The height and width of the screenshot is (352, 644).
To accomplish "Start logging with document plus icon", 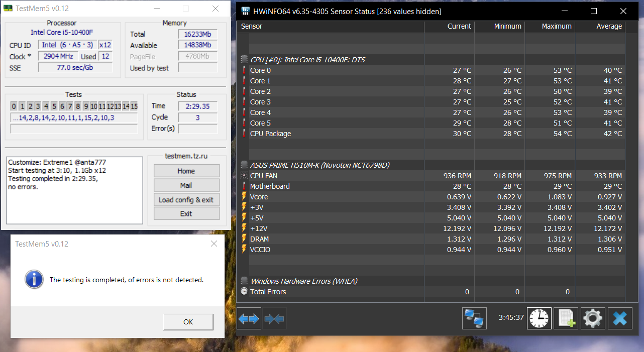I will [566, 318].
